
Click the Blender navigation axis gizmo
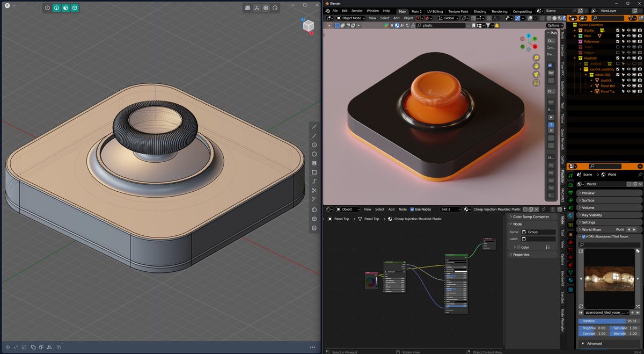pyautogui.click(x=528, y=42)
